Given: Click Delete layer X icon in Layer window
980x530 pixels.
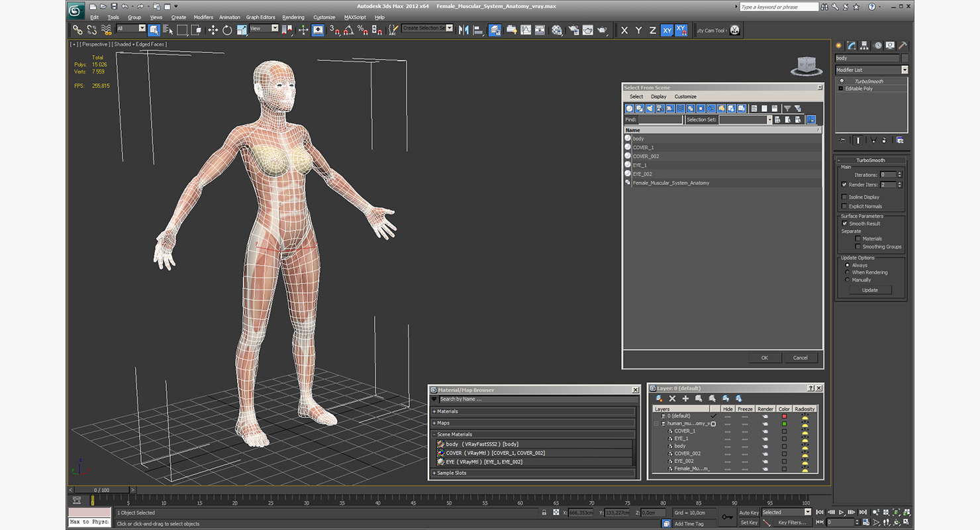Looking at the screenshot, I should click(672, 398).
